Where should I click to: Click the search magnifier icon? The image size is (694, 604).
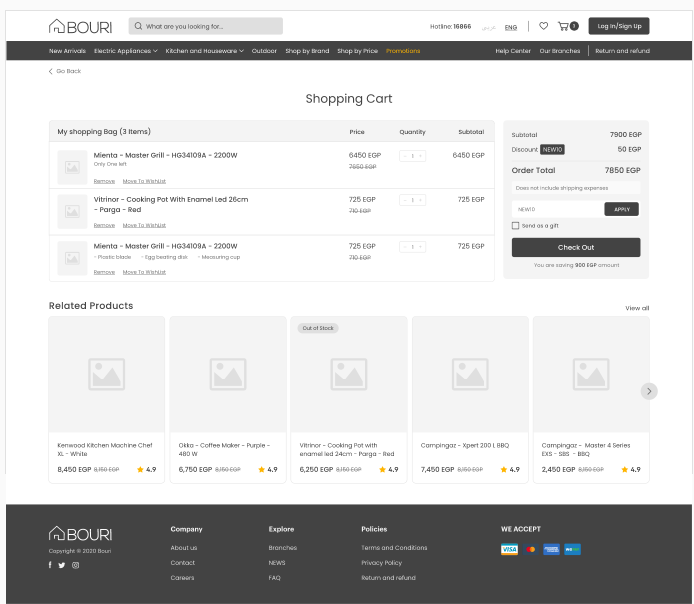138,26
